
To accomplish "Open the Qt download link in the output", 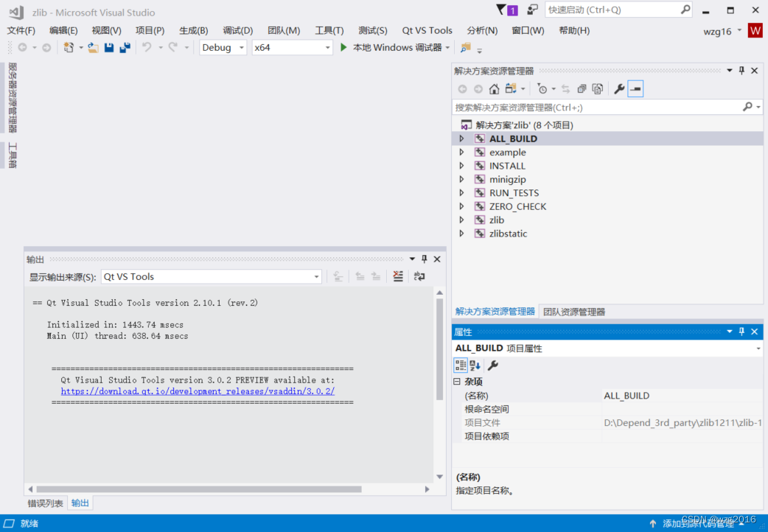I will (198, 391).
